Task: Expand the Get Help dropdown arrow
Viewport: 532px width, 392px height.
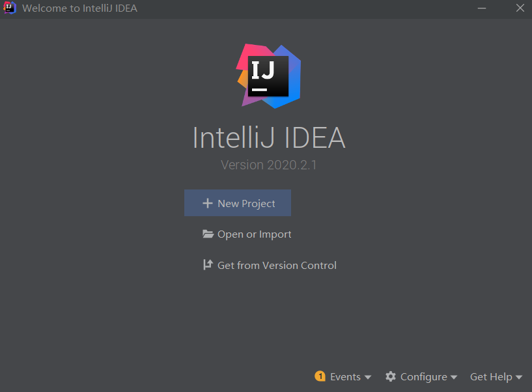Action: [519, 377]
